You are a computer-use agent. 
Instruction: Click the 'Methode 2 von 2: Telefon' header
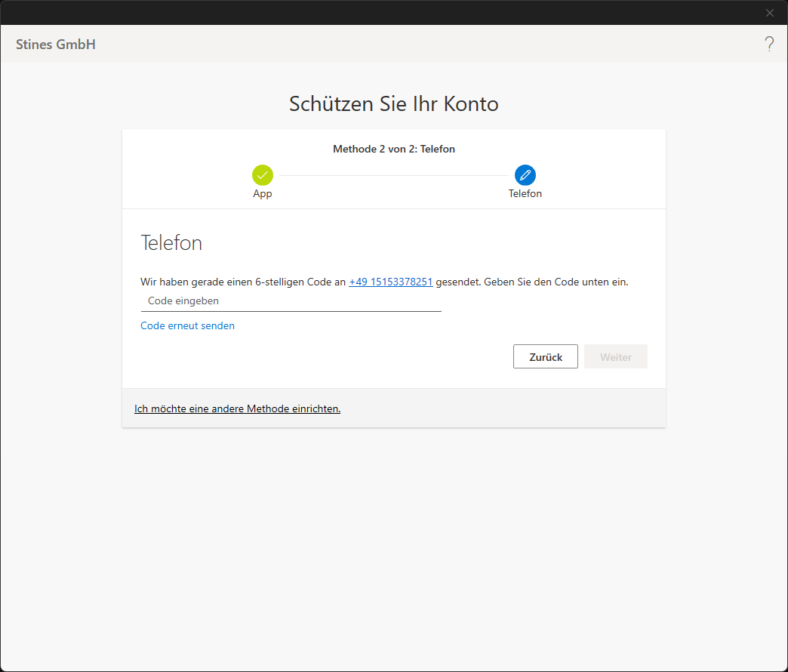[394, 149]
